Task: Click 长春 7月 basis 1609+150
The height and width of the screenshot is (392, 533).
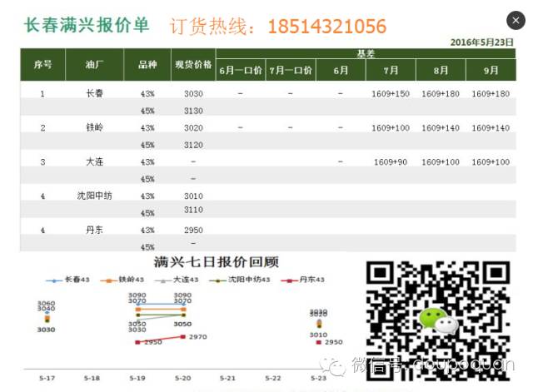Action: 391,94
